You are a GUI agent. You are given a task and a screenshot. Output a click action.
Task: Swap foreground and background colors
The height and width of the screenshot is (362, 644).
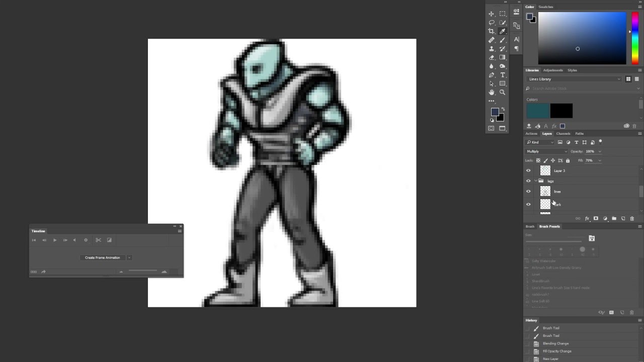(503, 109)
